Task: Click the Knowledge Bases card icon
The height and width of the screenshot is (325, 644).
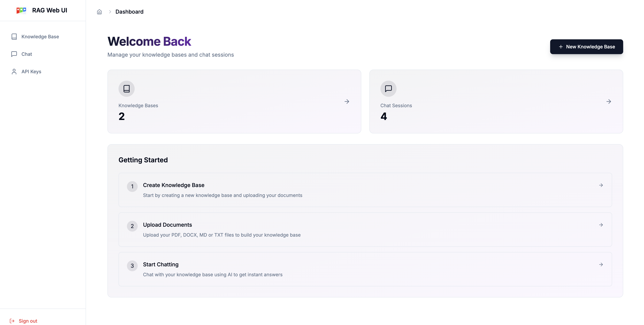Action: [126, 88]
